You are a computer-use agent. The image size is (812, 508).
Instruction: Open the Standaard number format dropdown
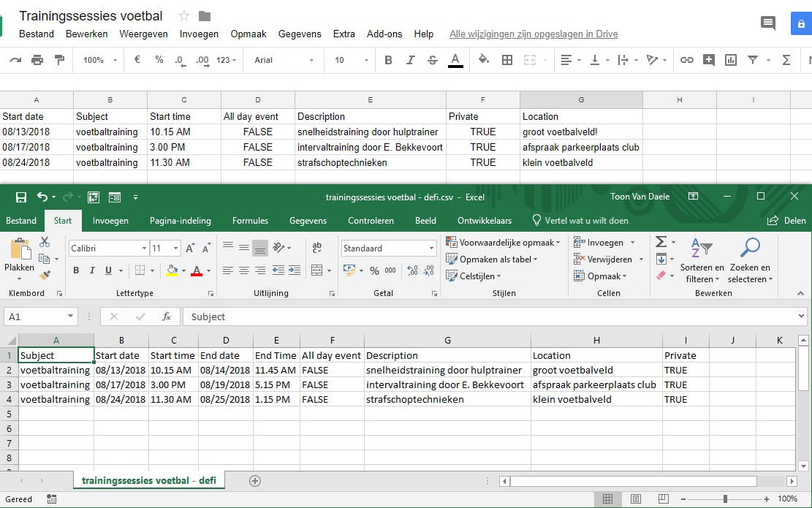pos(431,249)
